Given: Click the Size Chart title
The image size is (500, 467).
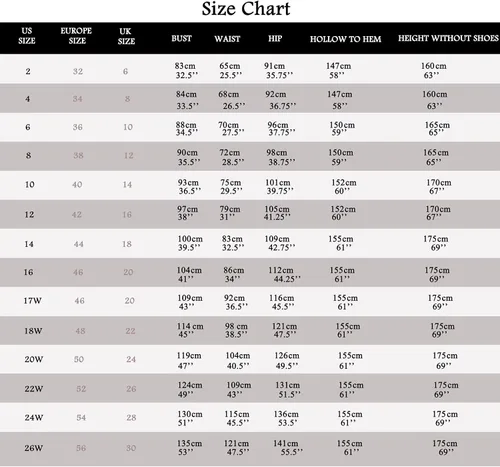Looking at the screenshot, I should [246, 9].
